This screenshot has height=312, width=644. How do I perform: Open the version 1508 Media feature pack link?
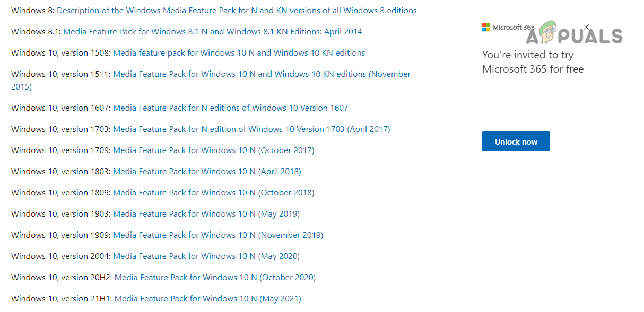pyautogui.click(x=239, y=53)
